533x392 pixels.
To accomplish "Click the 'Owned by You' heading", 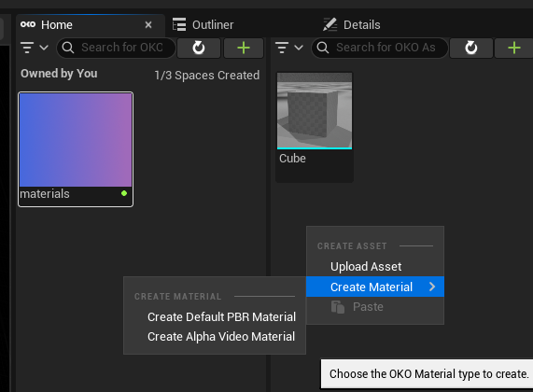I will (59, 74).
